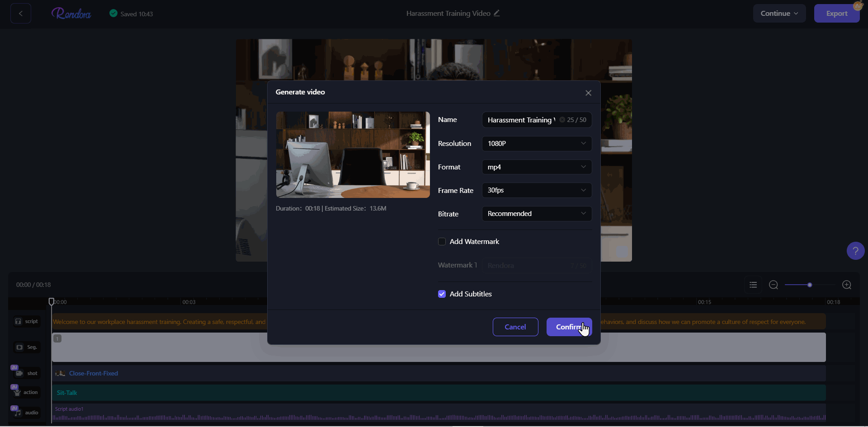Select the shot track camera icon
This screenshot has width=868, height=427.
click(19, 373)
